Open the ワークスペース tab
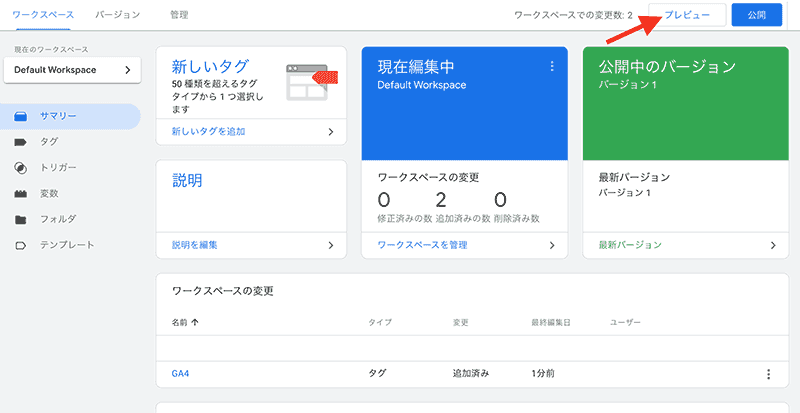The image size is (800, 413). [43, 15]
